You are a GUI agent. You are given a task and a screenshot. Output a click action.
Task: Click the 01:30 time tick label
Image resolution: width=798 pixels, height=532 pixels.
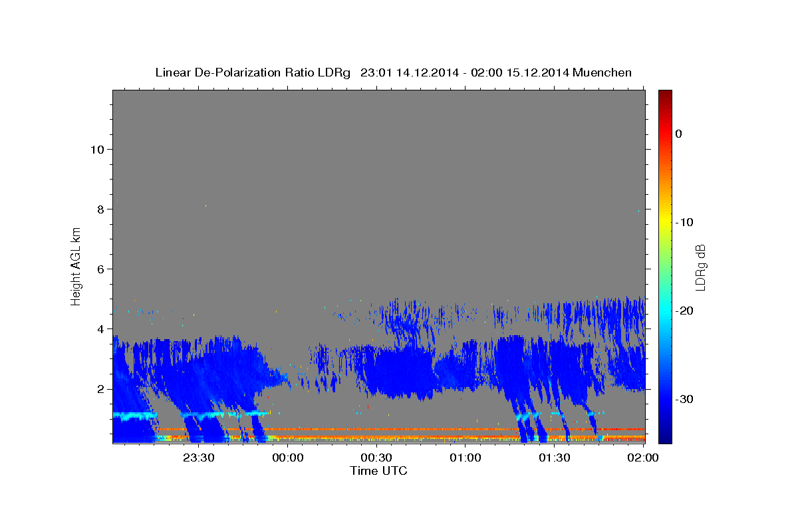[554, 458]
